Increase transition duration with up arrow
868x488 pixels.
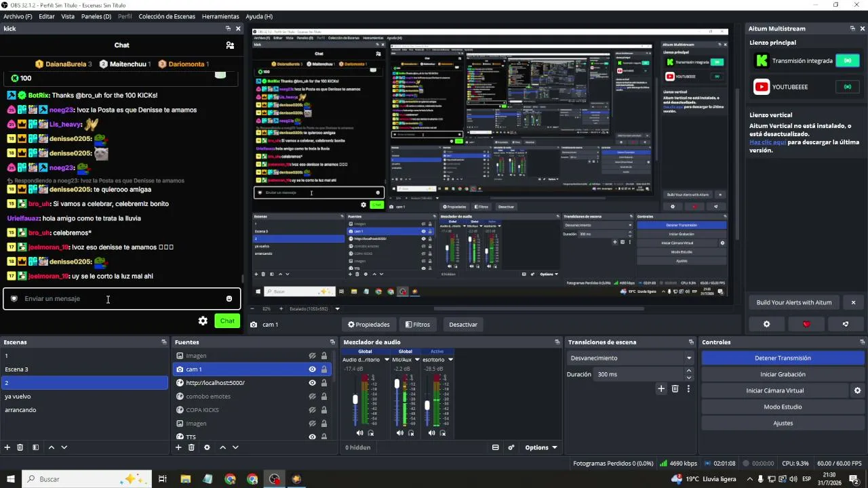[x=689, y=371]
